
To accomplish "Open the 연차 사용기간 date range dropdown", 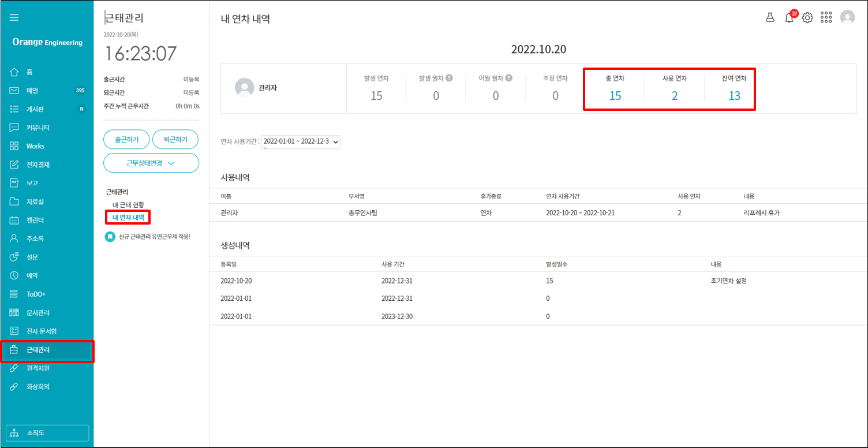I will click(x=301, y=141).
